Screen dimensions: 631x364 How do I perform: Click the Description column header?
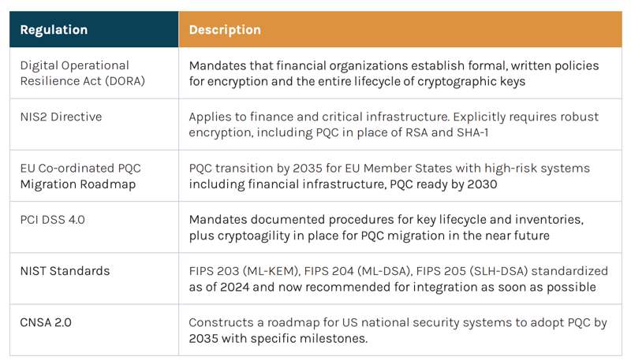point(225,30)
